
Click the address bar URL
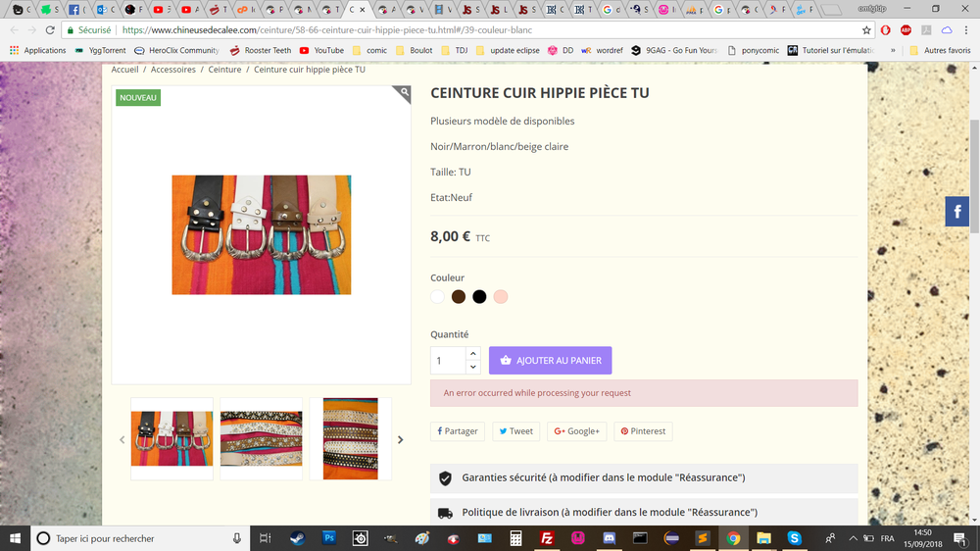[327, 30]
